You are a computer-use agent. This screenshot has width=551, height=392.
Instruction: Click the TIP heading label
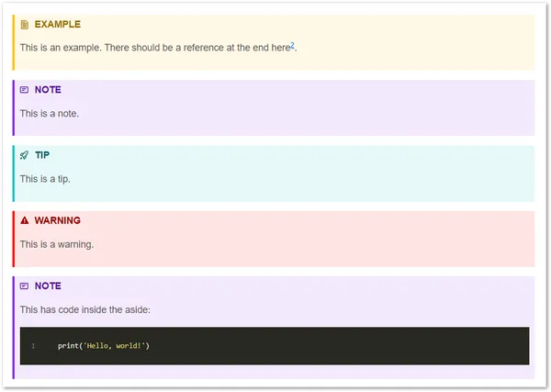[42, 155]
